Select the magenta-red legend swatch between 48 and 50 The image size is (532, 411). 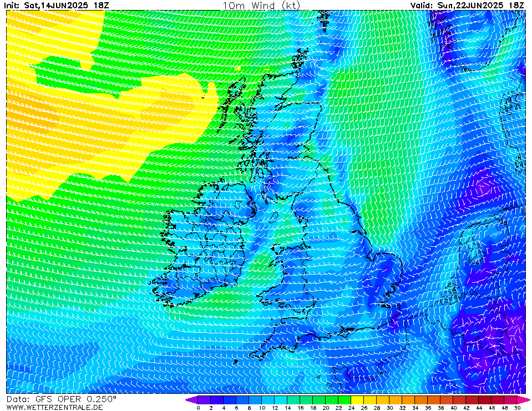pyautogui.click(x=511, y=399)
